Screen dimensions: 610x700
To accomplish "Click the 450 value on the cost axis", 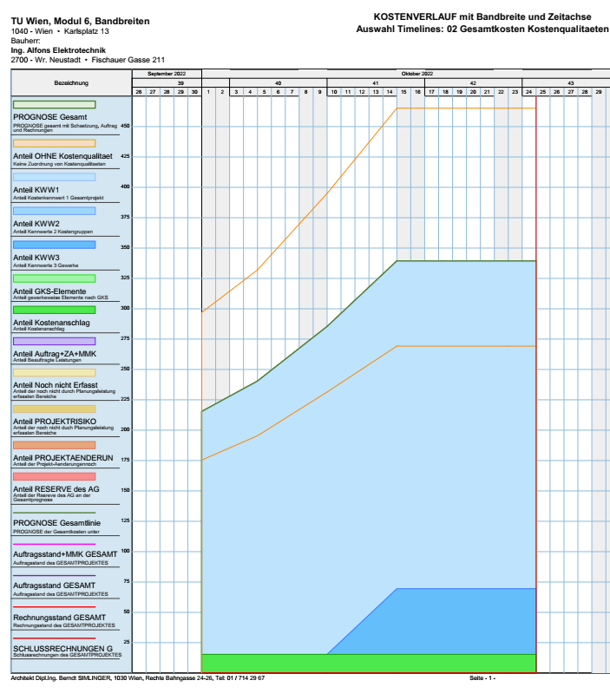I will [125, 126].
